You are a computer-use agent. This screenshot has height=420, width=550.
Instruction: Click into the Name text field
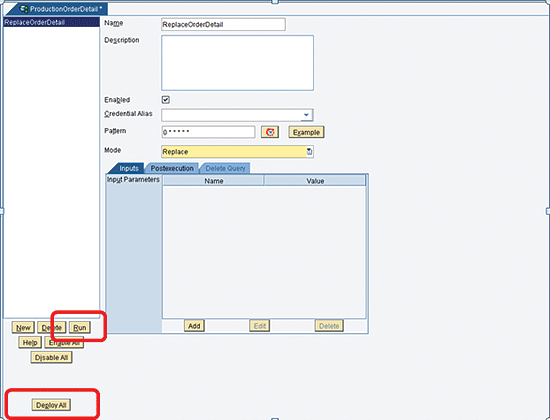(x=223, y=25)
